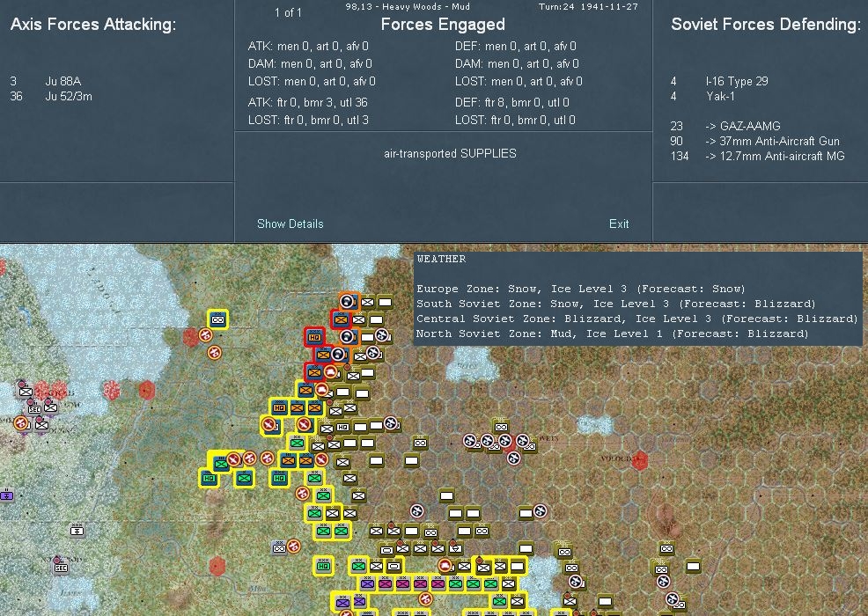
Task: Select the purple counter at the left map edge
Action: point(6,495)
